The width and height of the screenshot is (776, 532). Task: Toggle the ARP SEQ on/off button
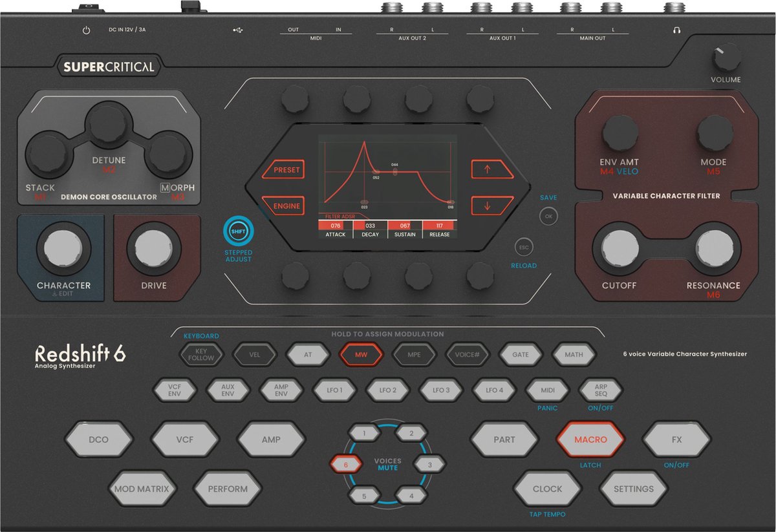point(601,390)
